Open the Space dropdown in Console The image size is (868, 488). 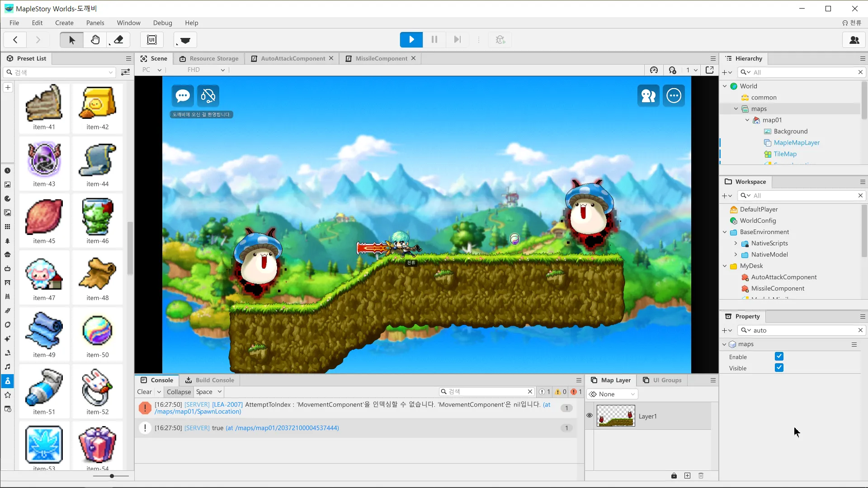209,392
